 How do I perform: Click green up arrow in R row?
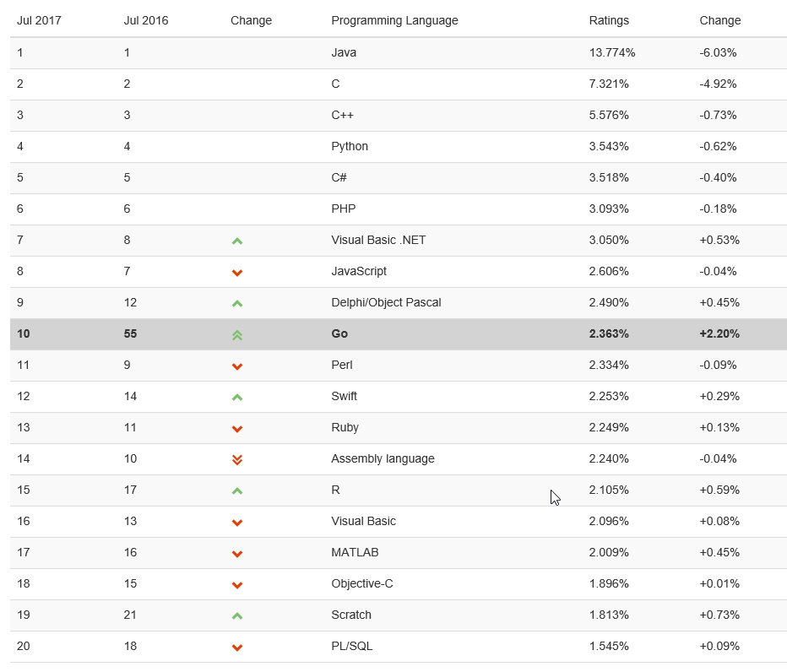coord(237,490)
